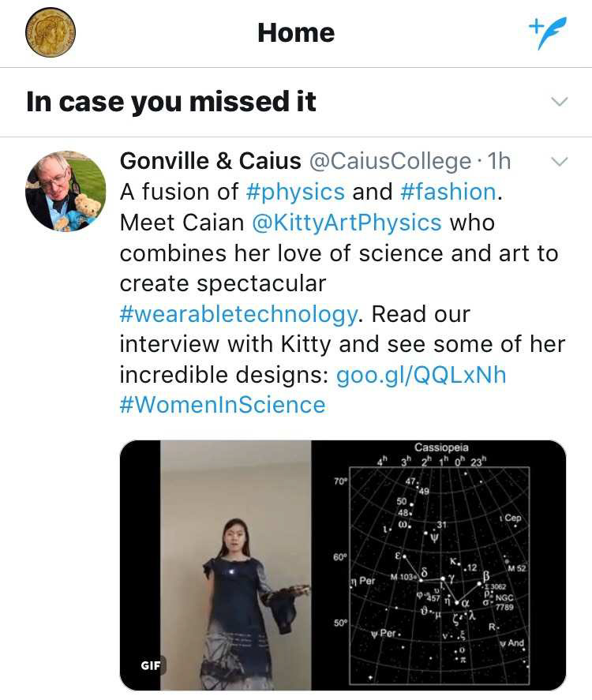592x700 pixels.
Task: Tap the Cassiopeia star chart in the GIF
Action: pos(438,565)
